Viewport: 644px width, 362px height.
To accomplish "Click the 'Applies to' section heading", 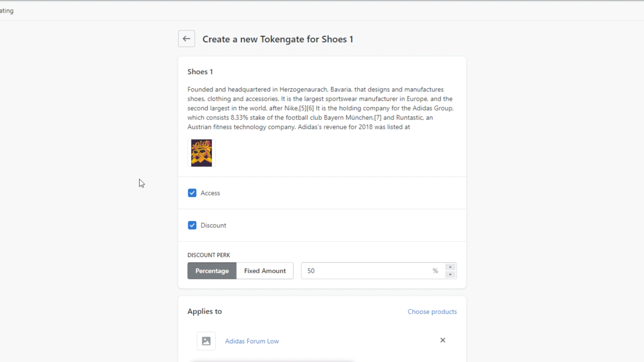I will click(x=204, y=311).
